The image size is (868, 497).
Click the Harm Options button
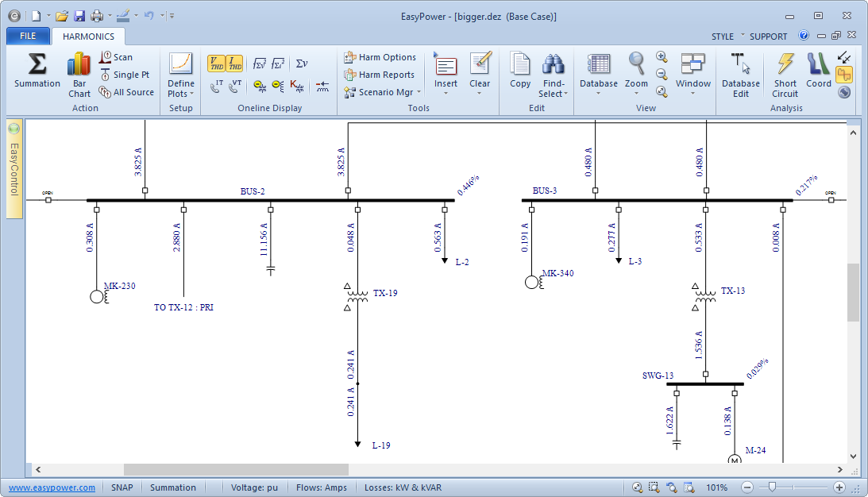[x=380, y=57]
